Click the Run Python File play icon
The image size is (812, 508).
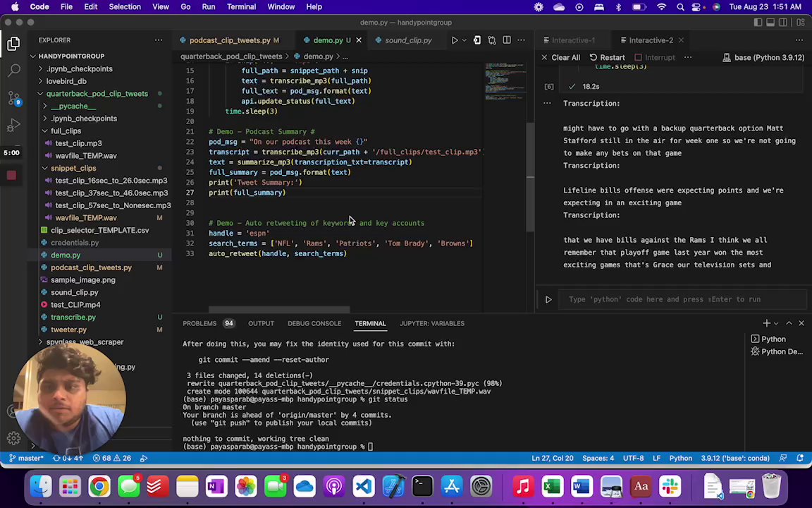(455, 40)
